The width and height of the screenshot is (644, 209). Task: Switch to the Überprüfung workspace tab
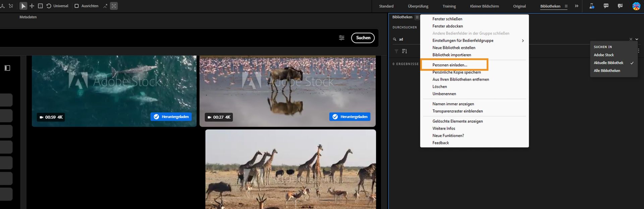coord(418,6)
